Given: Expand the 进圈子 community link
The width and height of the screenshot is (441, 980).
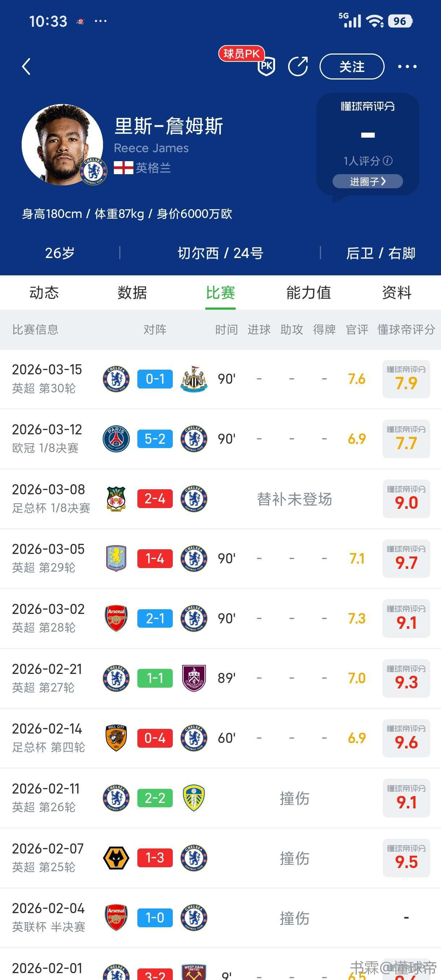Looking at the screenshot, I should pos(367,181).
